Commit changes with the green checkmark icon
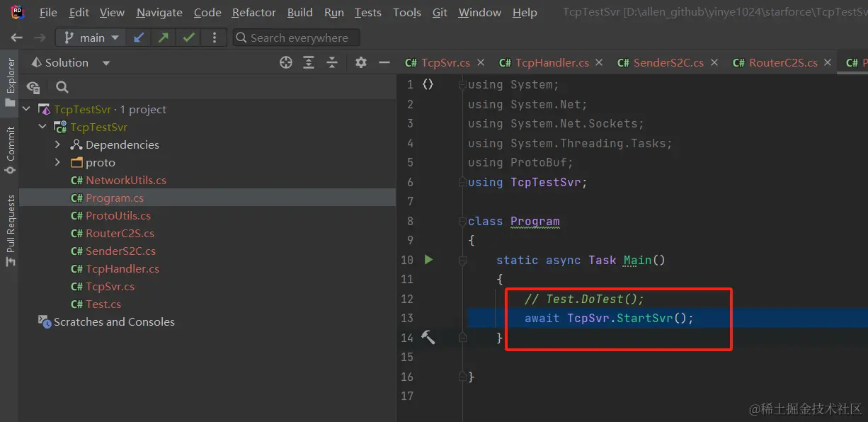This screenshot has width=868, height=422. click(x=188, y=38)
